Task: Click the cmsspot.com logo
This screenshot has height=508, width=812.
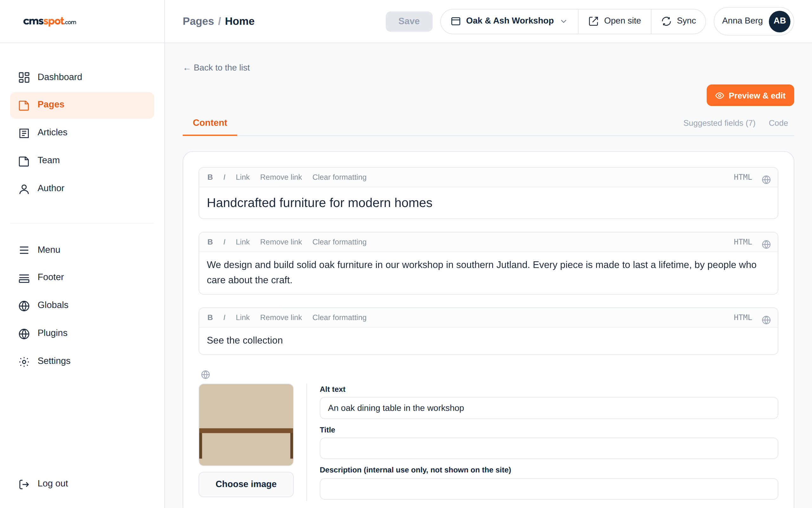Action: pos(50,22)
